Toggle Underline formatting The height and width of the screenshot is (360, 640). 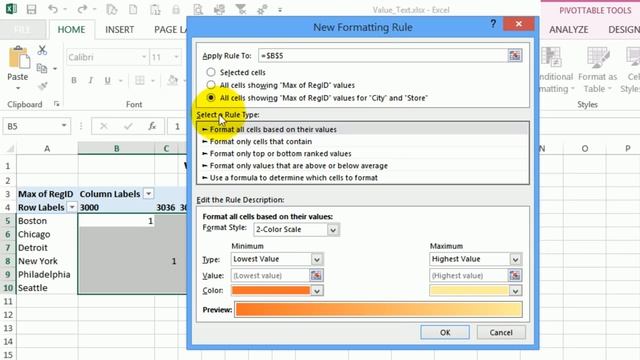tap(107, 80)
